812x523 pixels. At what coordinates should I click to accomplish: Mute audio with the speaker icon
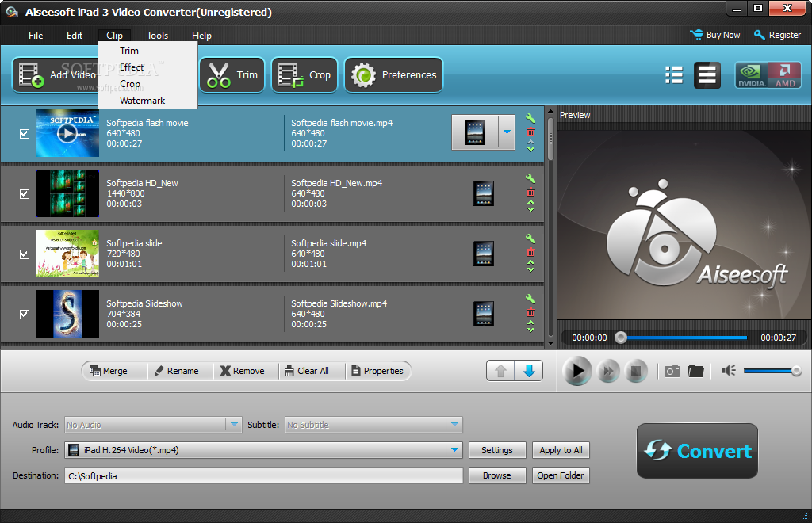[728, 371]
